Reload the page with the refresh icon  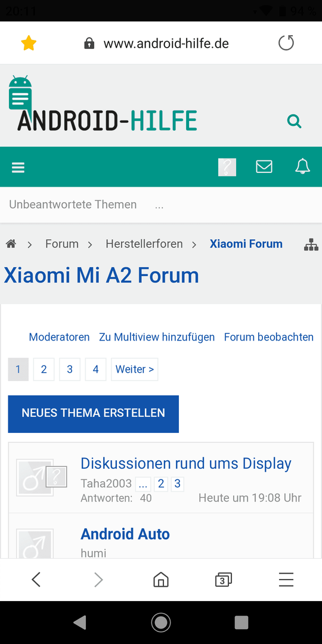[x=286, y=43]
